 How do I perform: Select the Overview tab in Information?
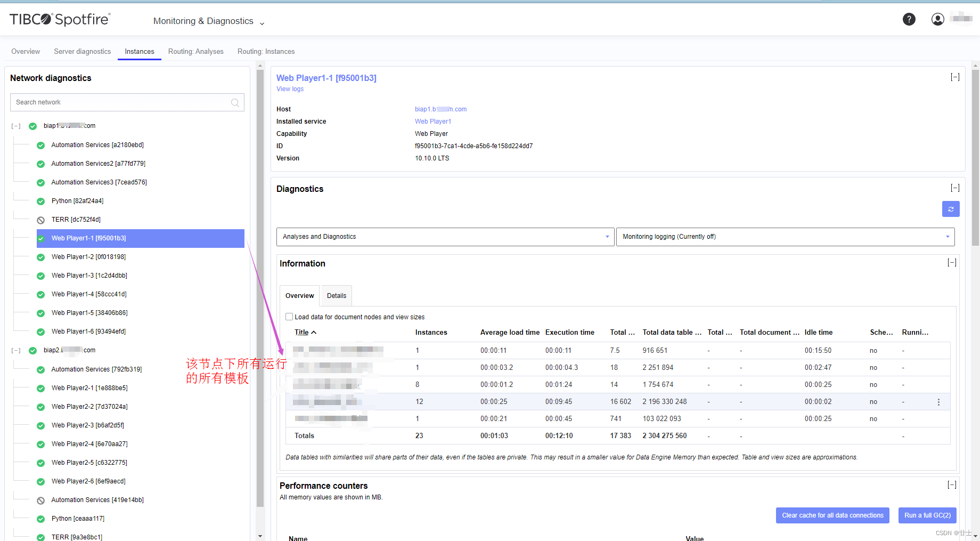tap(299, 296)
